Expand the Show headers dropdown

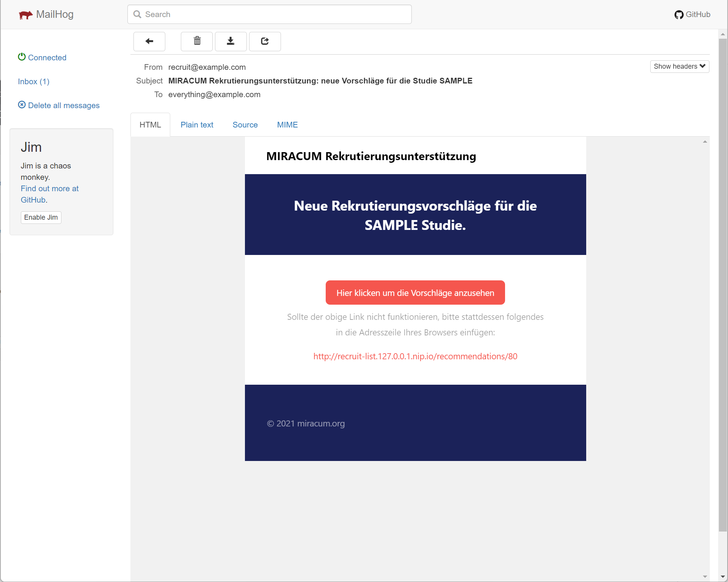pyautogui.click(x=679, y=66)
